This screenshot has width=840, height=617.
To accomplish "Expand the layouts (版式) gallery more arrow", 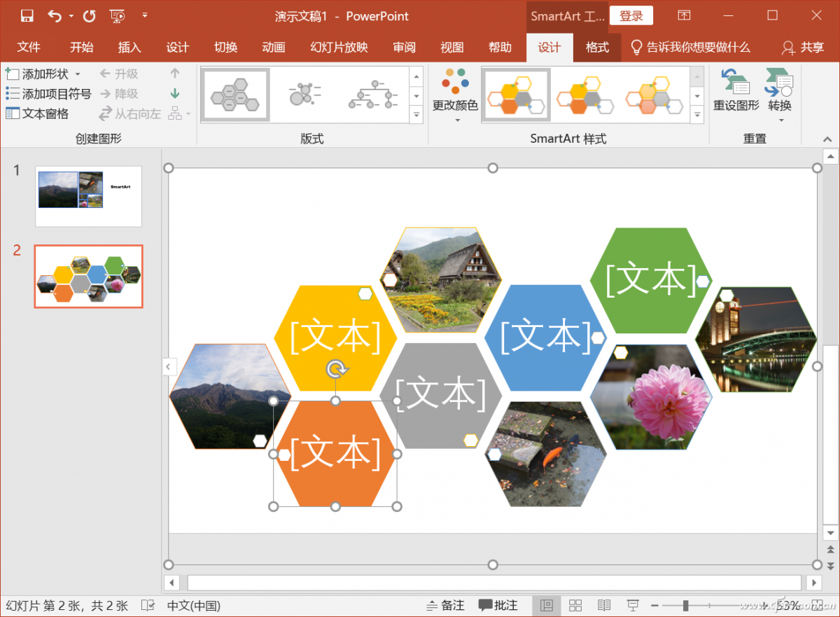I will pos(416,114).
